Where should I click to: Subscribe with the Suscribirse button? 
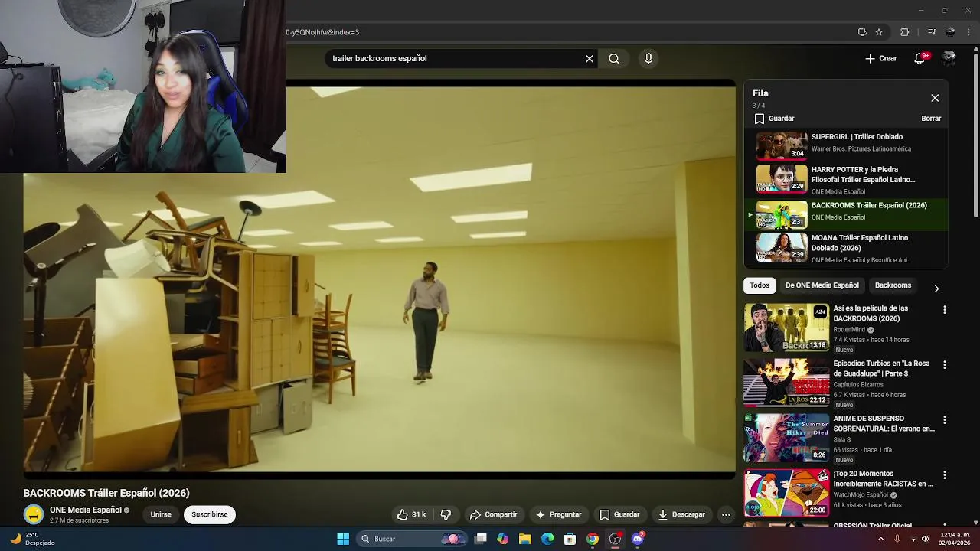210,514
